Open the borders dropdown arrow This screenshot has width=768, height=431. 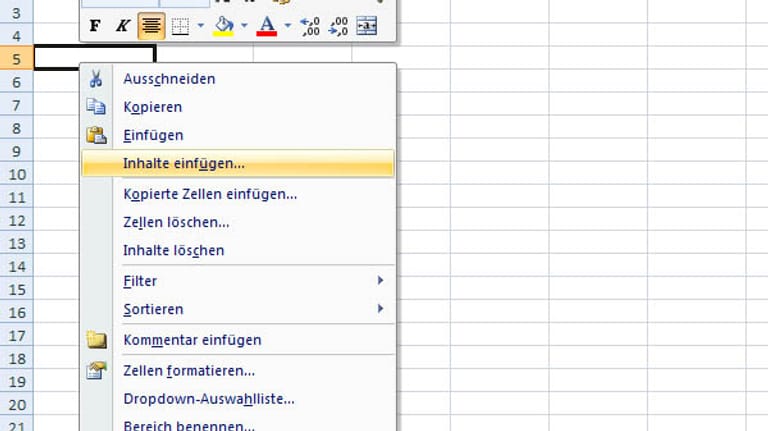tap(200, 25)
